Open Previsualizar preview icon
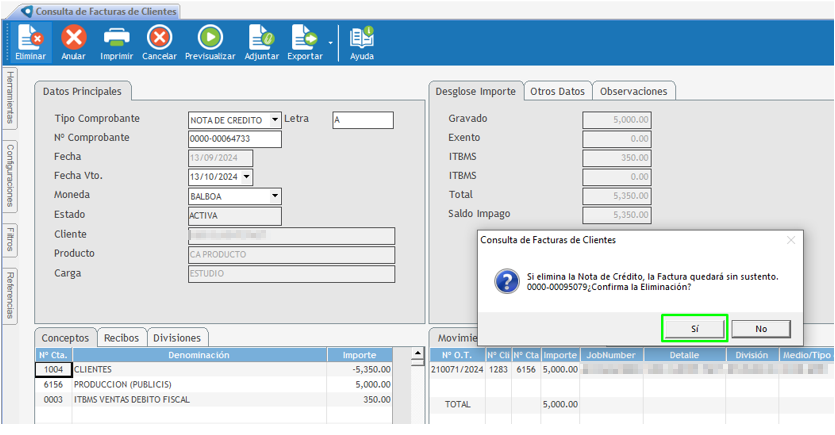The image size is (835, 435). (210, 39)
